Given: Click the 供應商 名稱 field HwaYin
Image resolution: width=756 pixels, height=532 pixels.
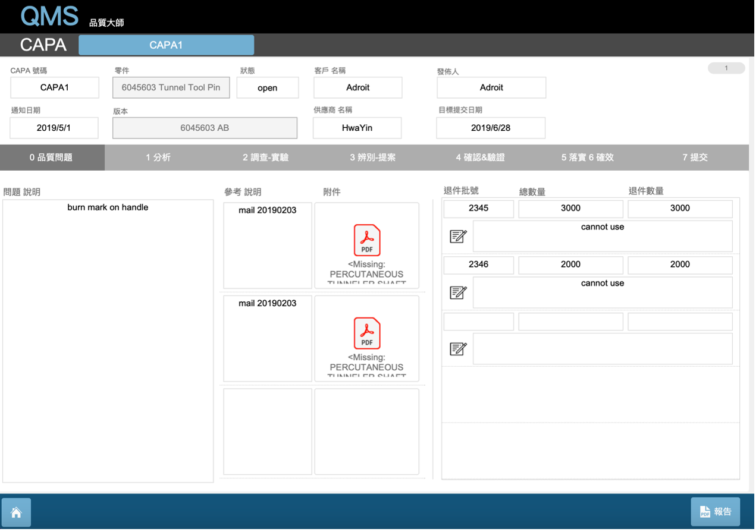Looking at the screenshot, I should pyautogui.click(x=357, y=128).
